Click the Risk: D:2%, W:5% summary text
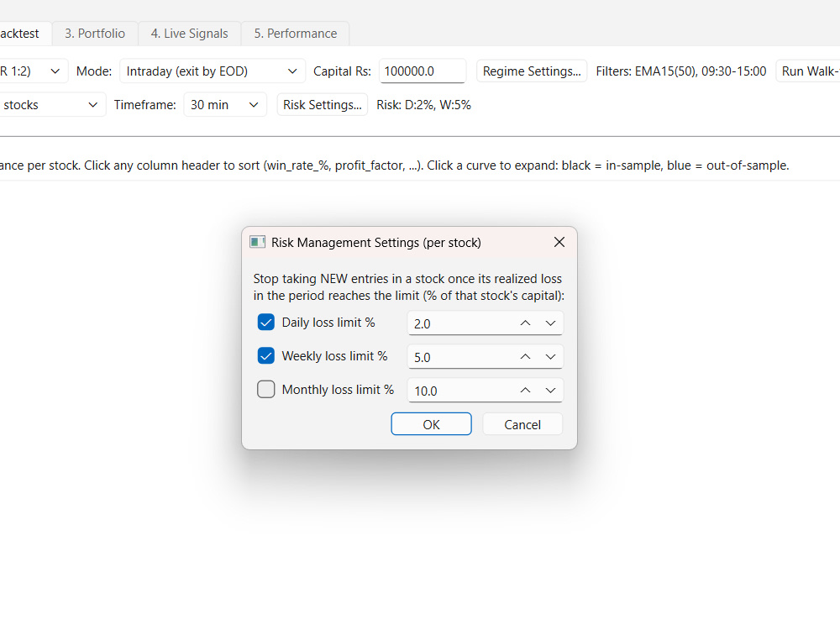This screenshot has height=630, width=840. point(423,105)
